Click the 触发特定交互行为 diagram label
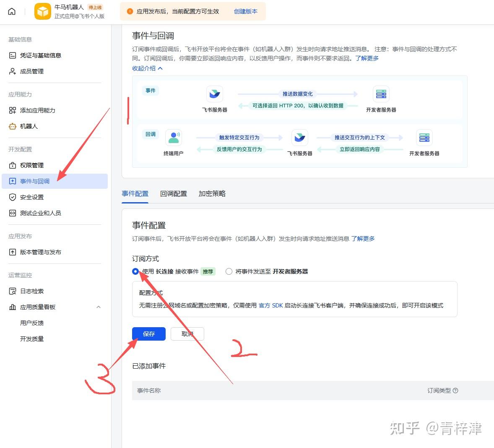This screenshot has height=448, width=494. click(x=239, y=137)
